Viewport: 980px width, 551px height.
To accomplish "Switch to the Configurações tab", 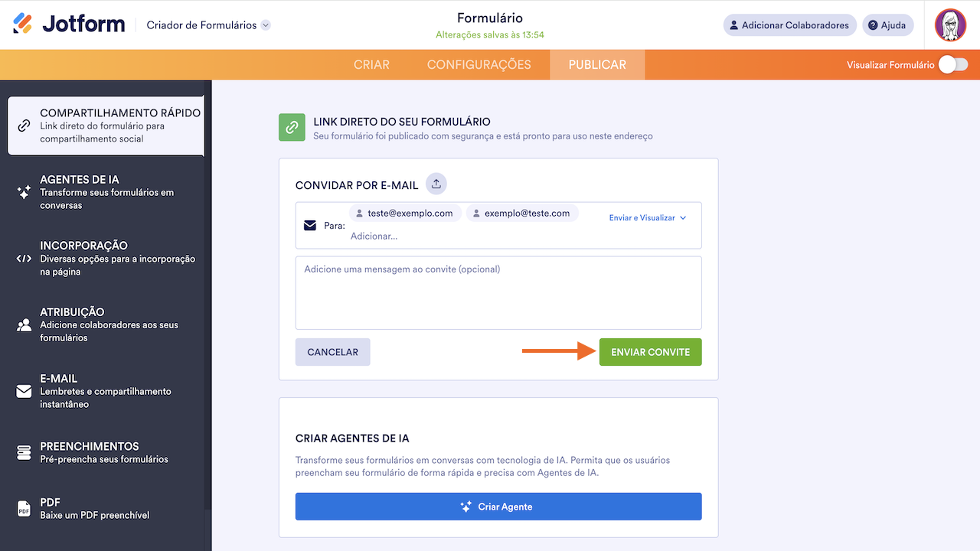I will [x=479, y=65].
